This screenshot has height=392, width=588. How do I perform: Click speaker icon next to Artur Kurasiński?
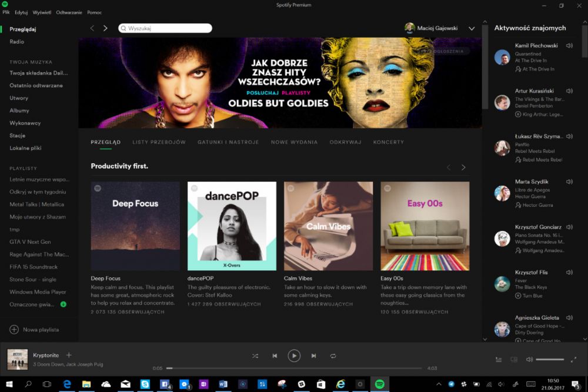pyautogui.click(x=569, y=91)
